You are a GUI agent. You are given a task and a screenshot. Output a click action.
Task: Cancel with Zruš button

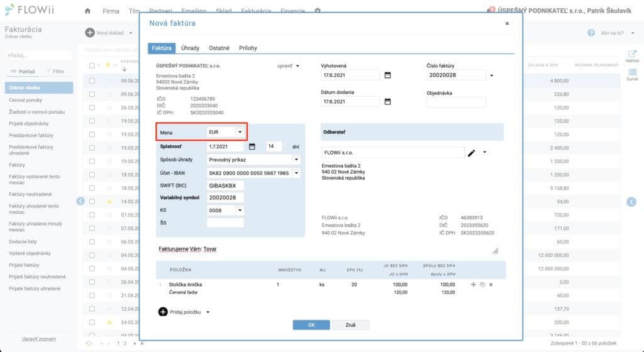[350, 325]
